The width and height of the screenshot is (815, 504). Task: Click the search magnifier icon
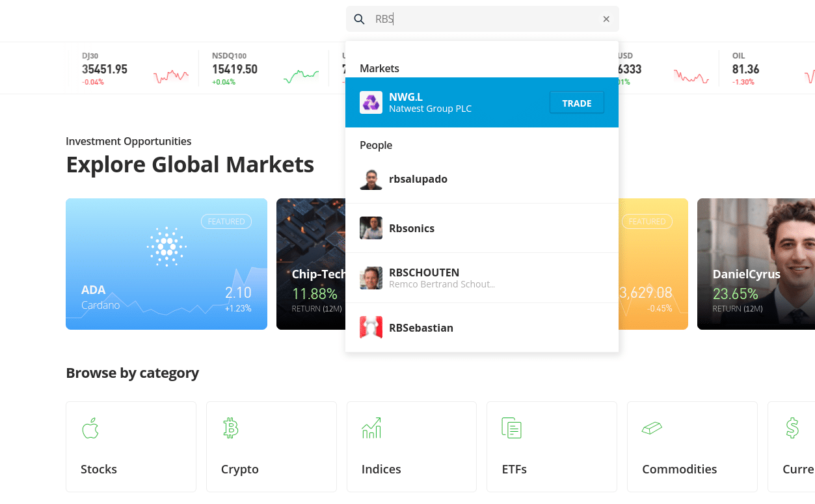point(359,20)
